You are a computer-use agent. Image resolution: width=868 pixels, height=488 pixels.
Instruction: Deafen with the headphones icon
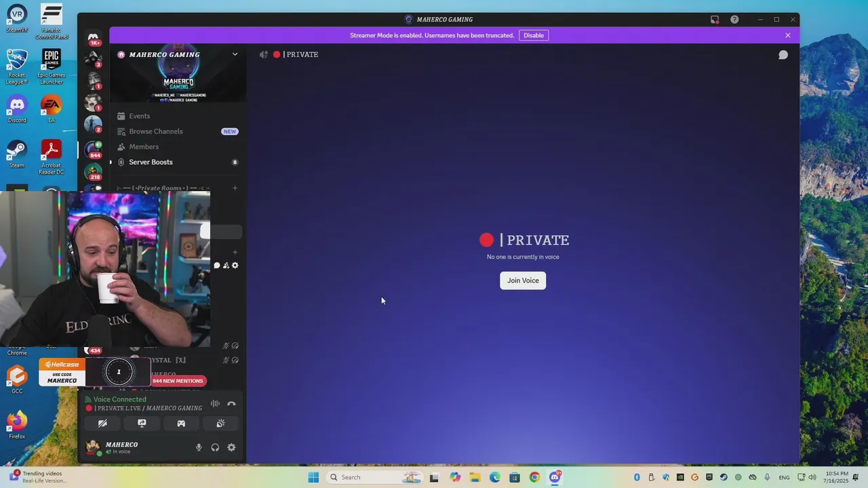pyautogui.click(x=215, y=447)
